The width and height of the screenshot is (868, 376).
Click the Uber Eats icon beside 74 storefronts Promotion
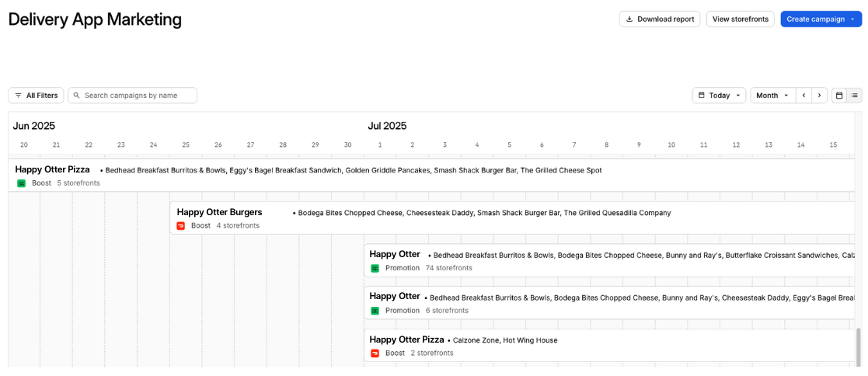[375, 268]
